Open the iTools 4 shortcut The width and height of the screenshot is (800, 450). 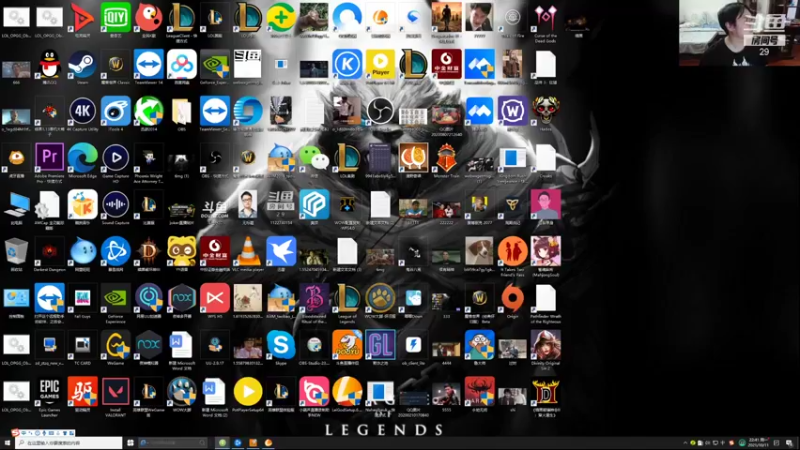115,111
